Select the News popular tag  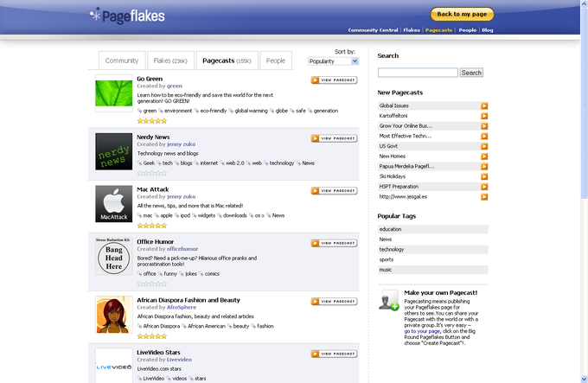[432, 239]
